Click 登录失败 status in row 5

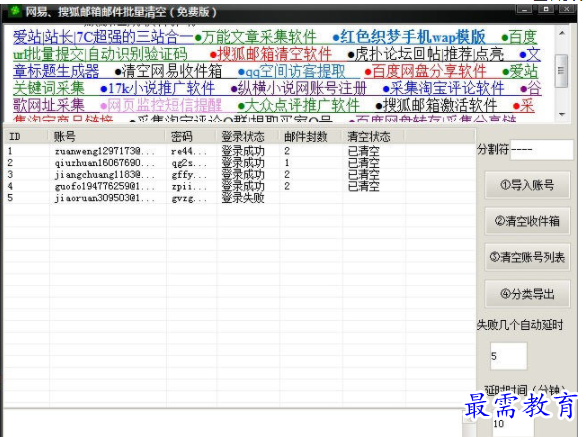(243, 198)
